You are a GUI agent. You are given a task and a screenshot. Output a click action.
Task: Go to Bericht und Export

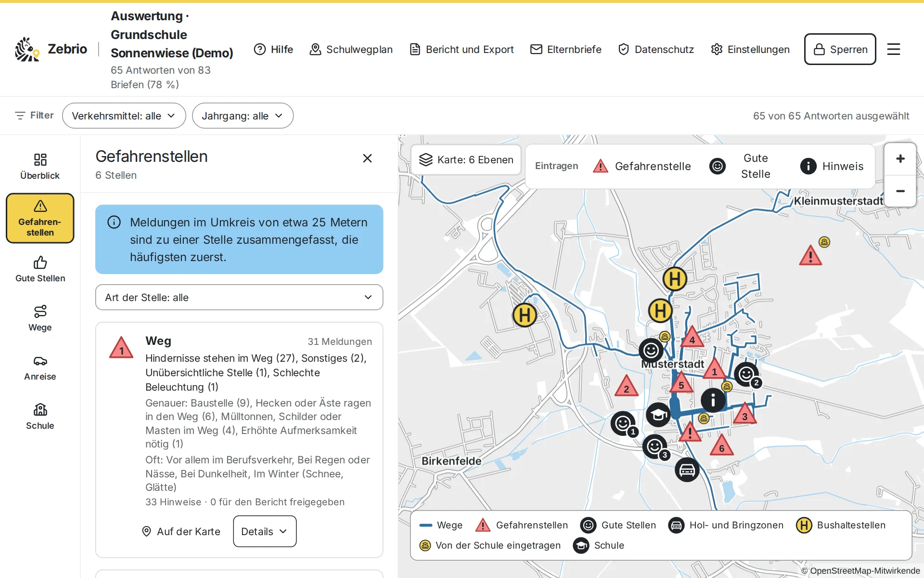462,49
